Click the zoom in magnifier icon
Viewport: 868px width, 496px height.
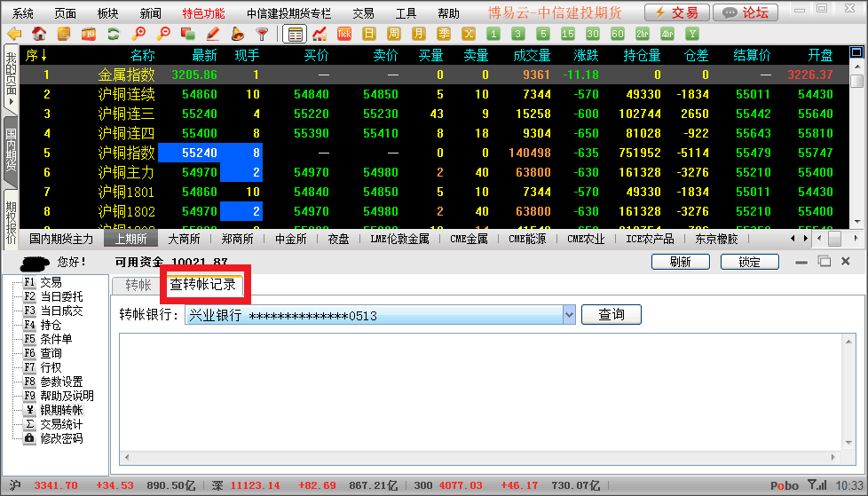[138, 35]
